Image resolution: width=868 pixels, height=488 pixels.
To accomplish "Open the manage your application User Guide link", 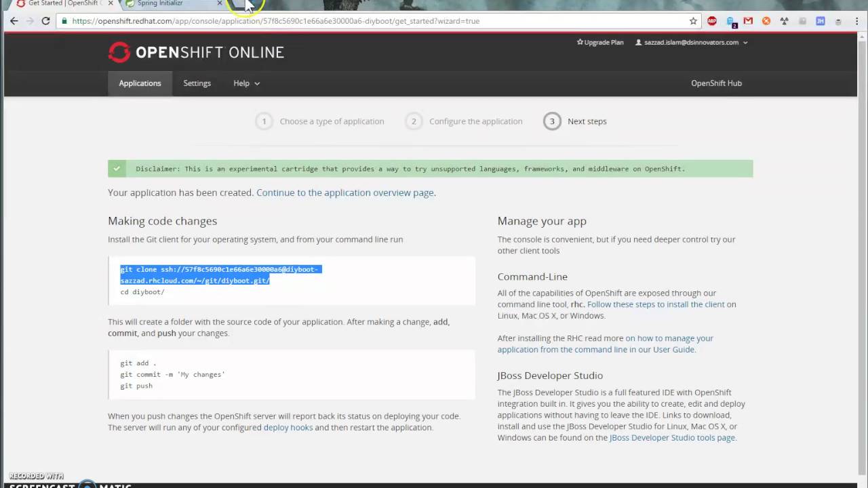I will [605, 344].
